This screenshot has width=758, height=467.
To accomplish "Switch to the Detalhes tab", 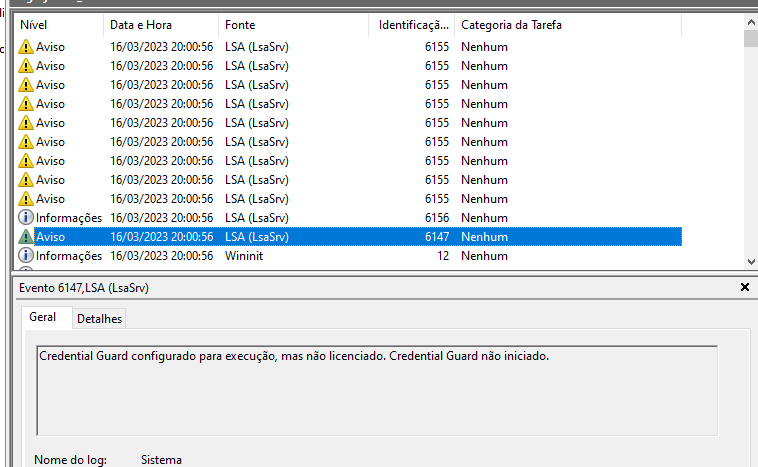I will 99,319.
